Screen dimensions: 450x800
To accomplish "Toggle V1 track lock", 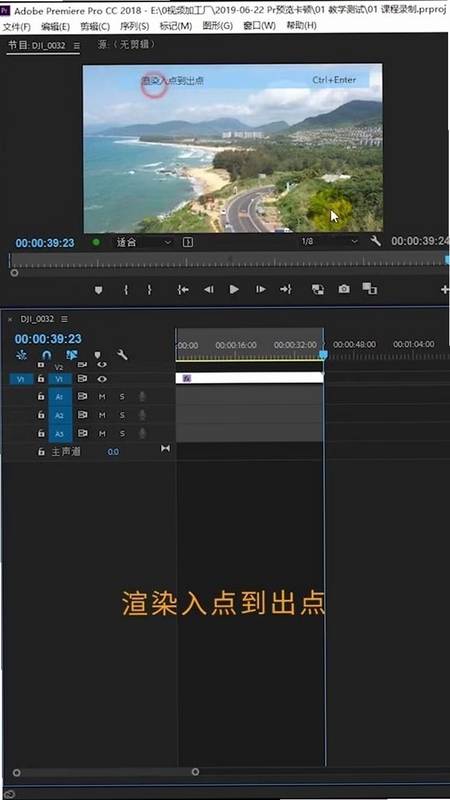I will coord(41,379).
